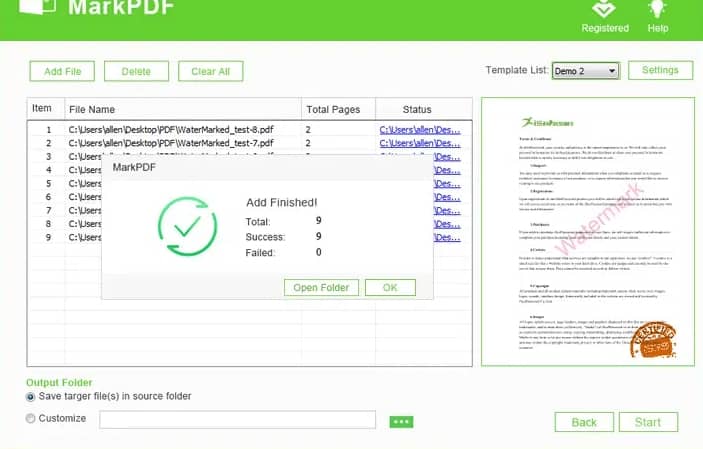
Task: Click the Failed count label
Action: pos(260,253)
